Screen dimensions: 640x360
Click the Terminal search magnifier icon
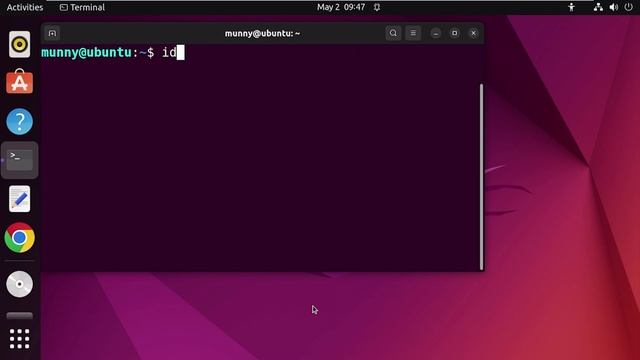393,33
